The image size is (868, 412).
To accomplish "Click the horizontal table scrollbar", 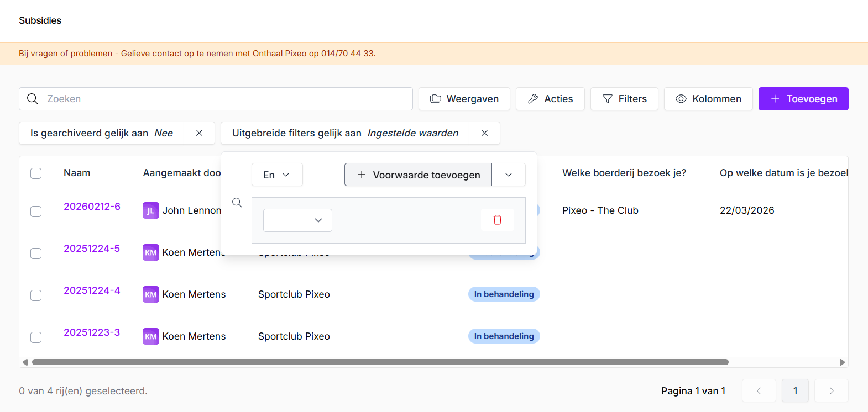I will (x=380, y=362).
